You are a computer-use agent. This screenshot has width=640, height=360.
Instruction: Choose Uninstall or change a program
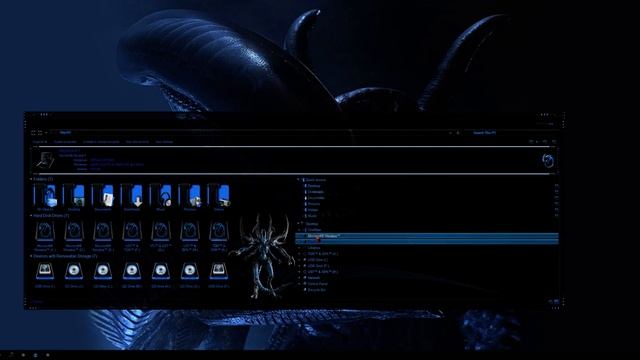click(101, 142)
